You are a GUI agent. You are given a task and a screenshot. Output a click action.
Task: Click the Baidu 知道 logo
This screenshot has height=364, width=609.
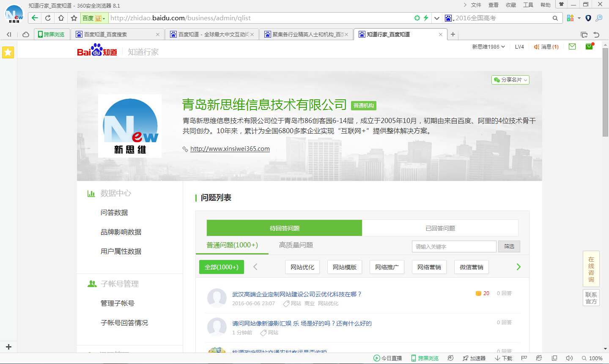coord(97,51)
